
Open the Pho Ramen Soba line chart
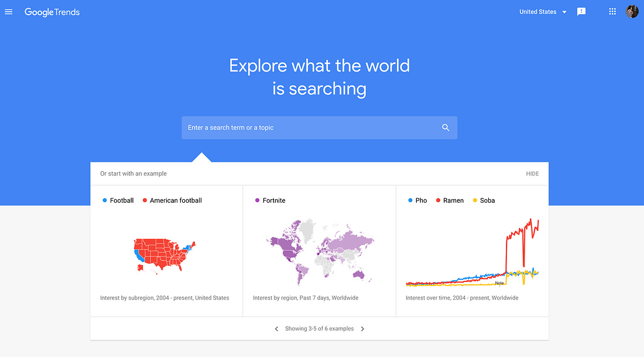click(472, 251)
